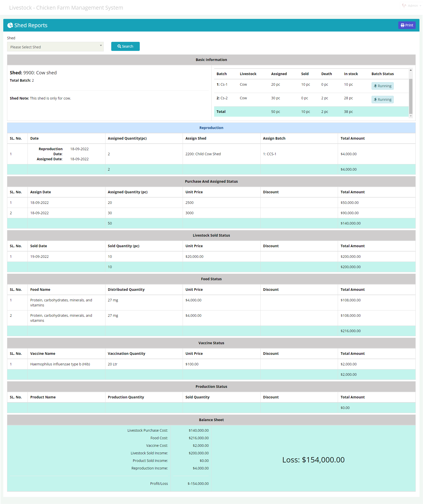This screenshot has height=504, width=423.
Task: Click running-man icon in Cs-2 status badge
Action: (375, 100)
